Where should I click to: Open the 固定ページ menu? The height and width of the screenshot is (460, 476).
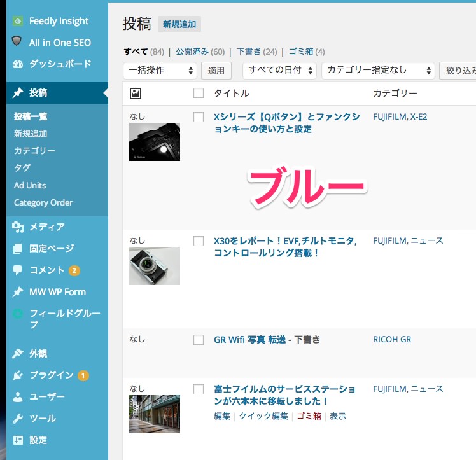click(52, 249)
